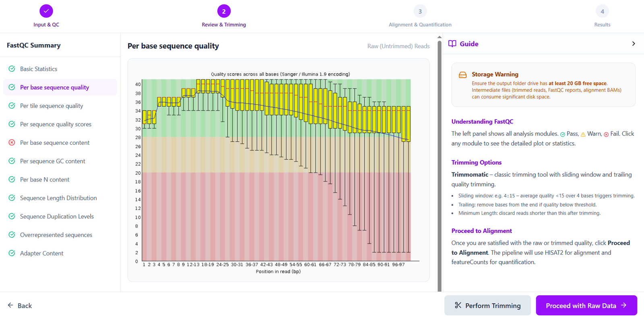The height and width of the screenshot is (317, 644).
Task: Click the pass icon beside Basic Statistics
Action: [x=12, y=69]
